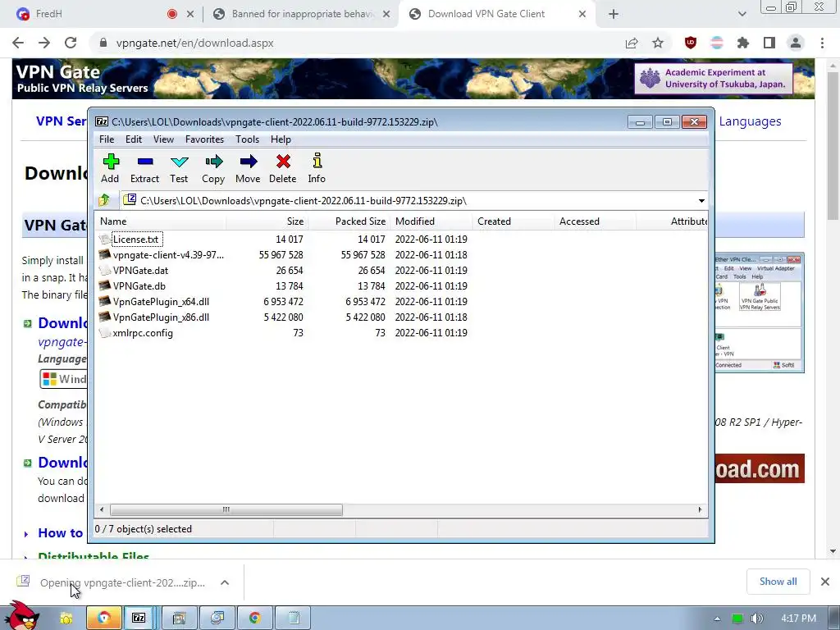
Task: Open Chrome's three-dot menu
Action: 822,43
